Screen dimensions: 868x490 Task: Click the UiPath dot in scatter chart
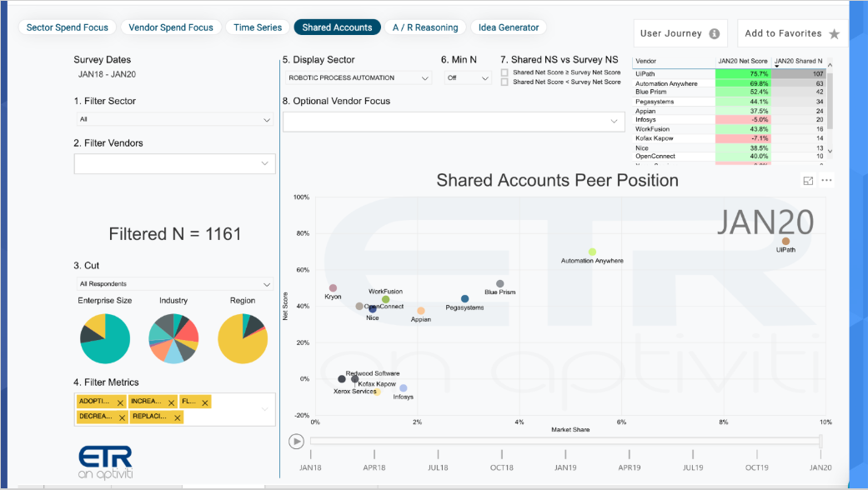(x=785, y=241)
